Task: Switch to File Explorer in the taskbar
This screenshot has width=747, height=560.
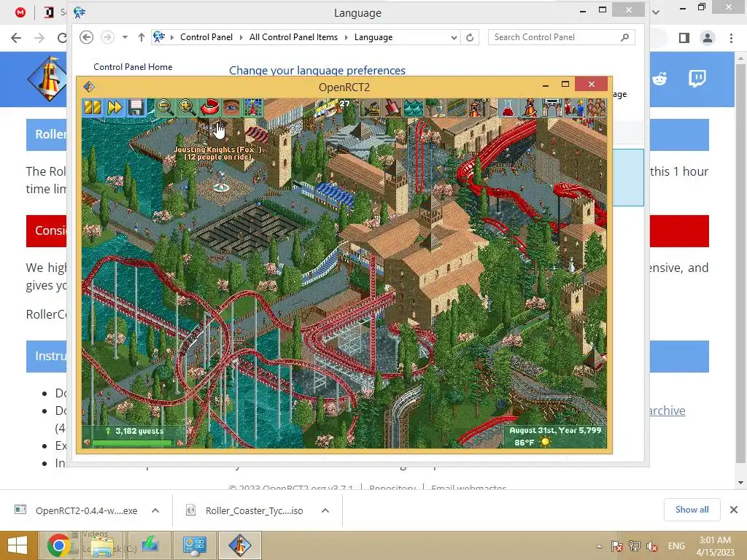Action: click(101, 545)
